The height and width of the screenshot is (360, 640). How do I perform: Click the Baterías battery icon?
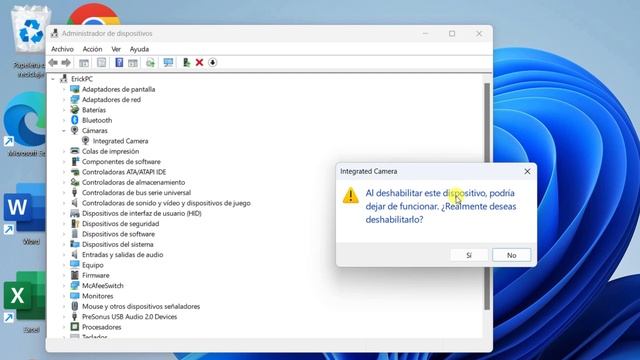(75, 110)
